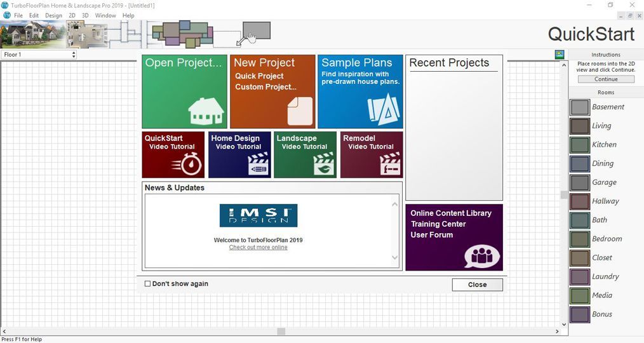The width and height of the screenshot is (644, 343).
Task: Click the clapperboard icon on Remodel tutorial
Action: tap(390, 164)
